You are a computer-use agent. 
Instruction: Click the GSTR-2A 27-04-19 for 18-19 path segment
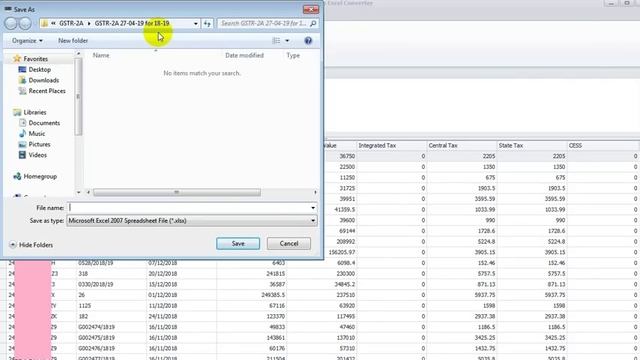tap(132, 23)
